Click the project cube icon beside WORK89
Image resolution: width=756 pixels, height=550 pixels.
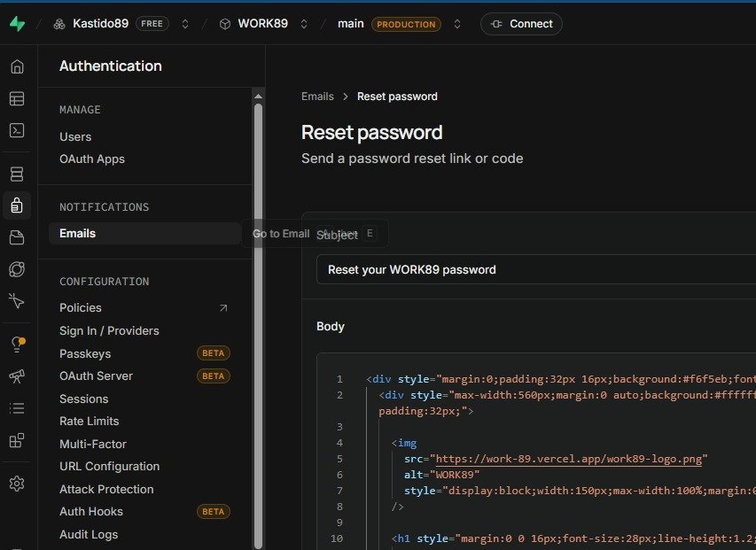[225, 24]
